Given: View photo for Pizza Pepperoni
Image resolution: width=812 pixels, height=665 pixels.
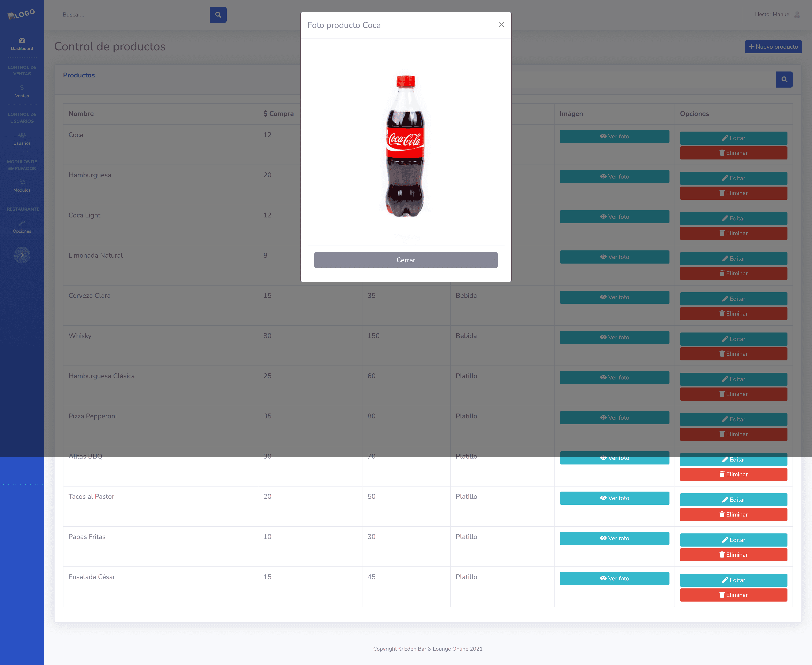Looking at the screenshot, I should [614, 418].
